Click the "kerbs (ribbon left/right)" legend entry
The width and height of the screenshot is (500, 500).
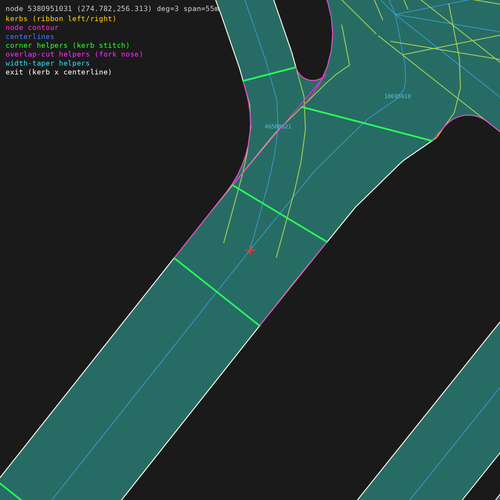click(x=61, y=19)
